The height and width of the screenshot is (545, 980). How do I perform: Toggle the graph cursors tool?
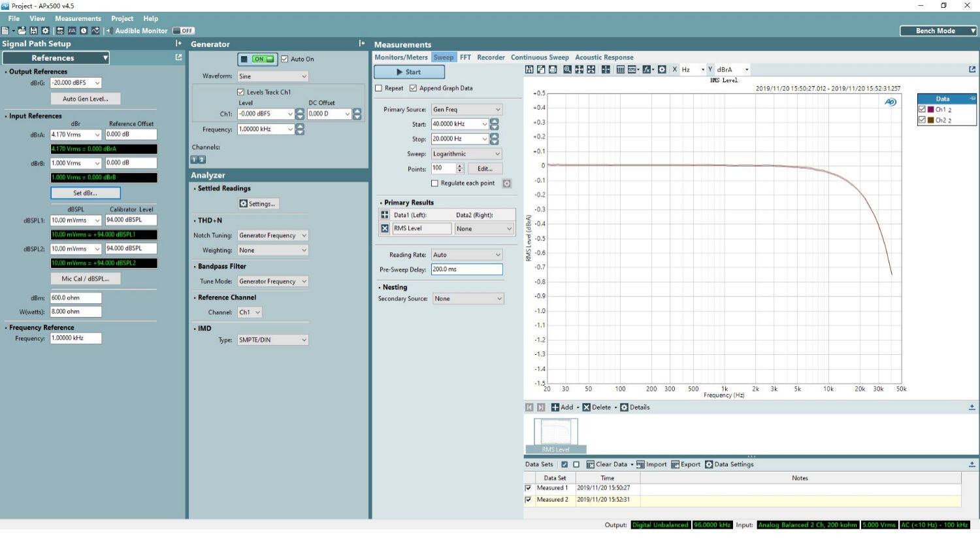coord(606,69)
